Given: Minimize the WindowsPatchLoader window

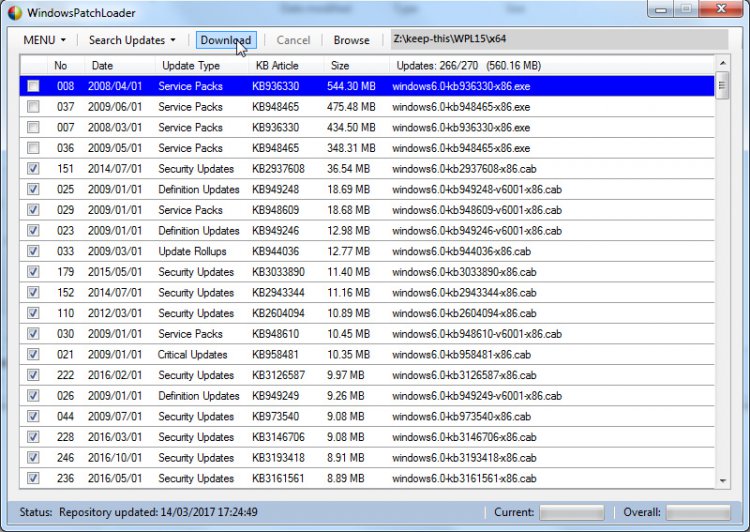Looking at the screenshot, I should tap(661, 9).
